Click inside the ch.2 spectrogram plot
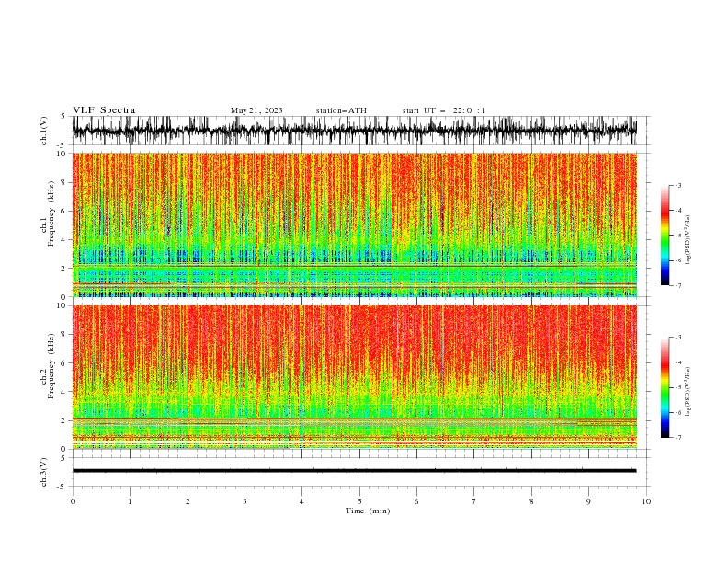The width and height of the screenshot is (728, 563). pyautogui.click(x=355, y=377)
